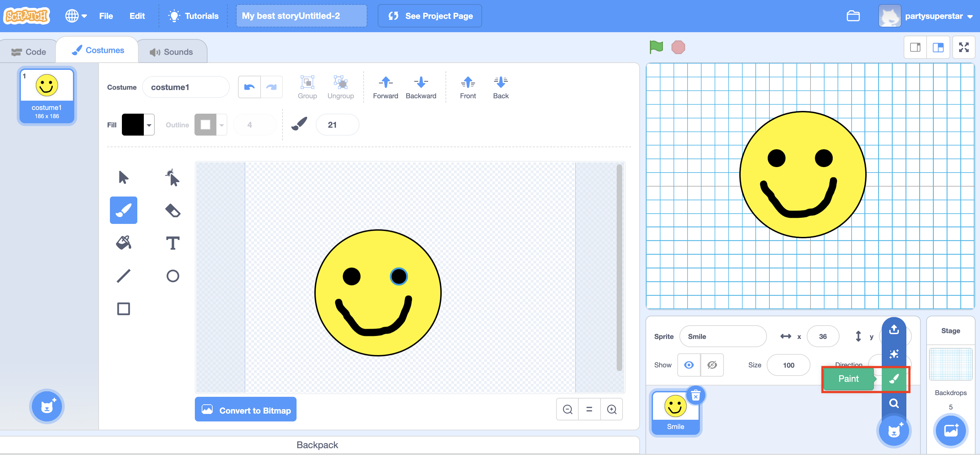Select the Eraser tool

point(173,210)
